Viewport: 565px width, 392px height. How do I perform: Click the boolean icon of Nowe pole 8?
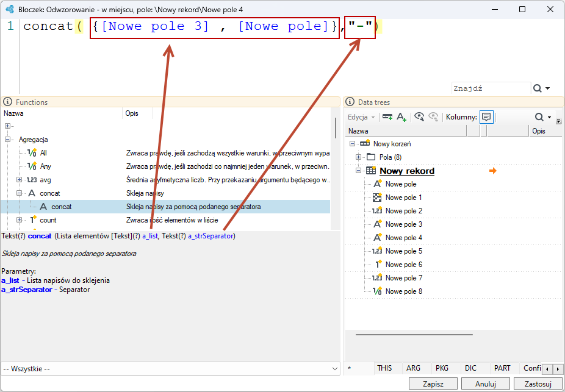point(377,291)
